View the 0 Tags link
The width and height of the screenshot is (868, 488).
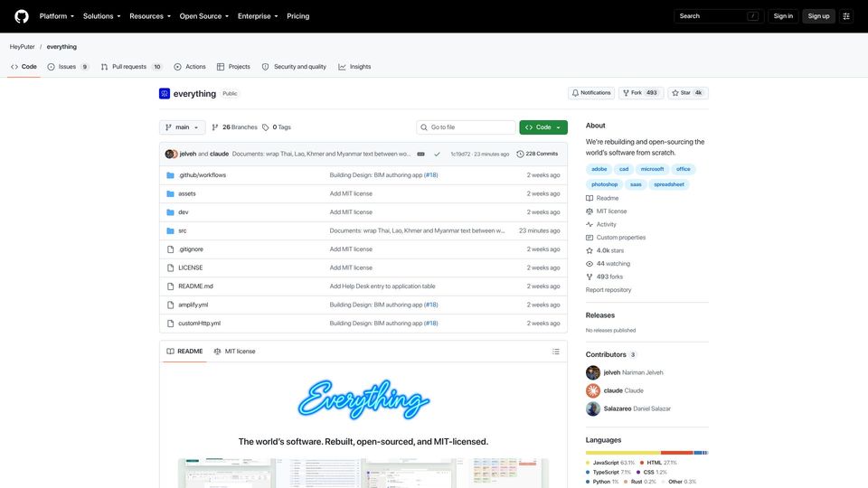277,127
